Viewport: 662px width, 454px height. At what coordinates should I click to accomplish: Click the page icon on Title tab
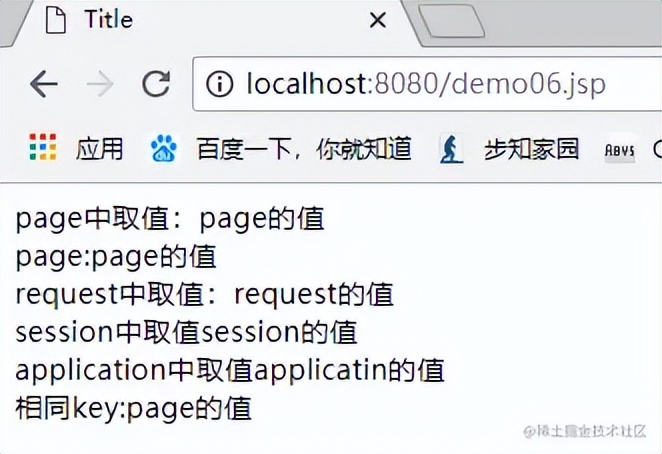pyautogui.click(x=56, y=20)
